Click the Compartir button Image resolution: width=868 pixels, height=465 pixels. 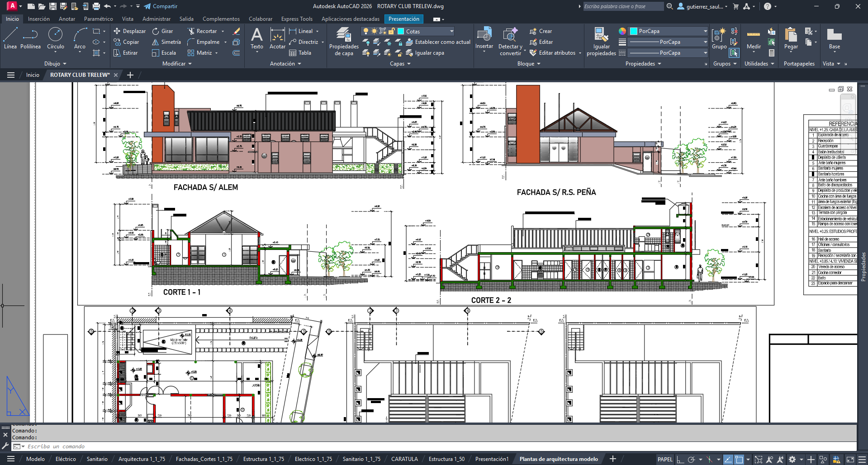(161, 6)
